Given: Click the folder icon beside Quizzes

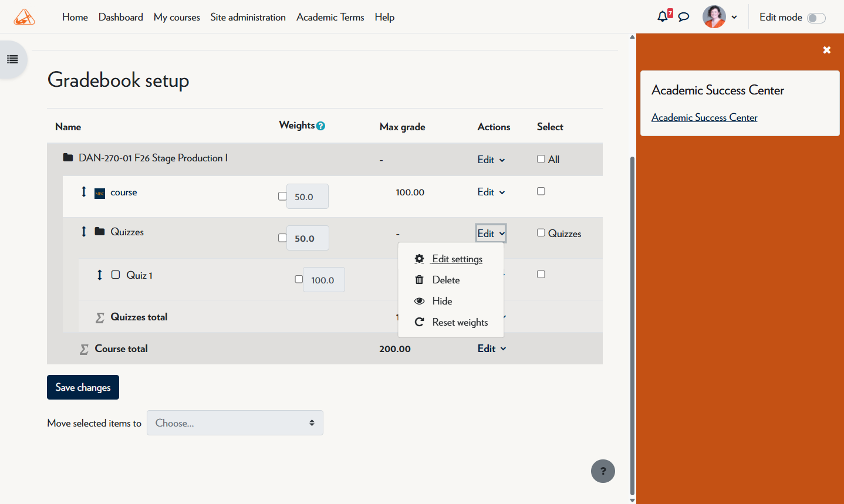Looking at the screenshot, I should tap(100, 232).
